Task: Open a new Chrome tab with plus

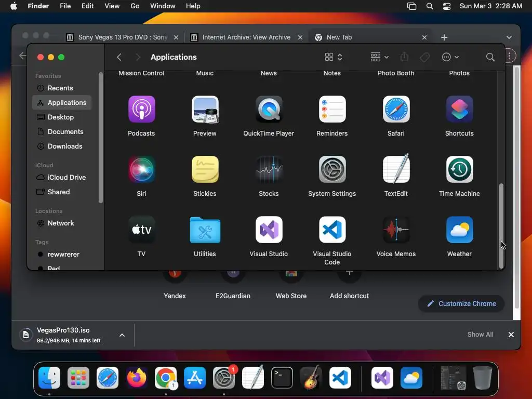Action: click(444, 37)
